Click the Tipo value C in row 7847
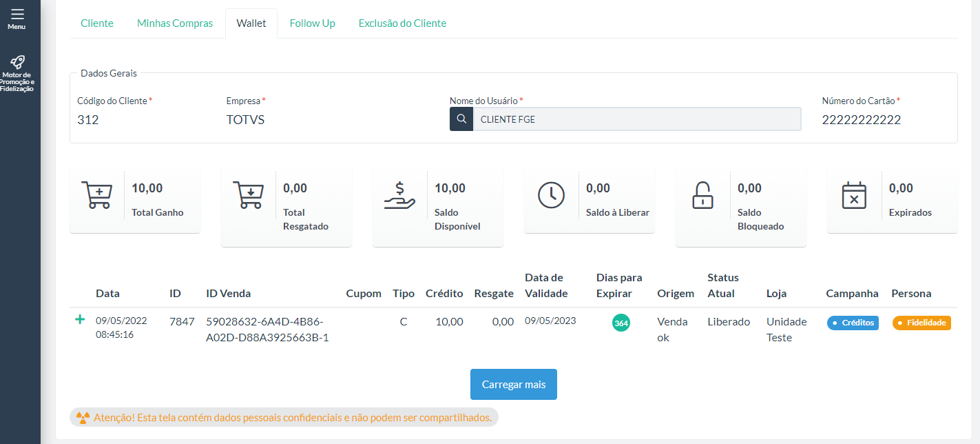 (404, 321)
